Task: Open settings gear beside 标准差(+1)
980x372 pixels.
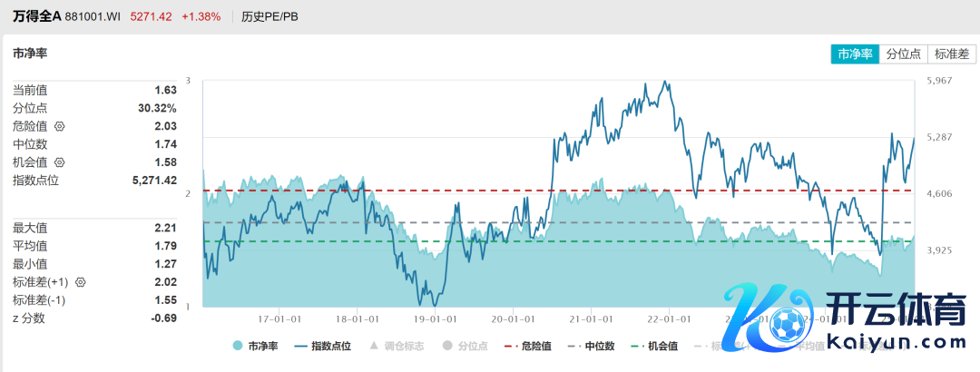Action: (x=81, y=282)
